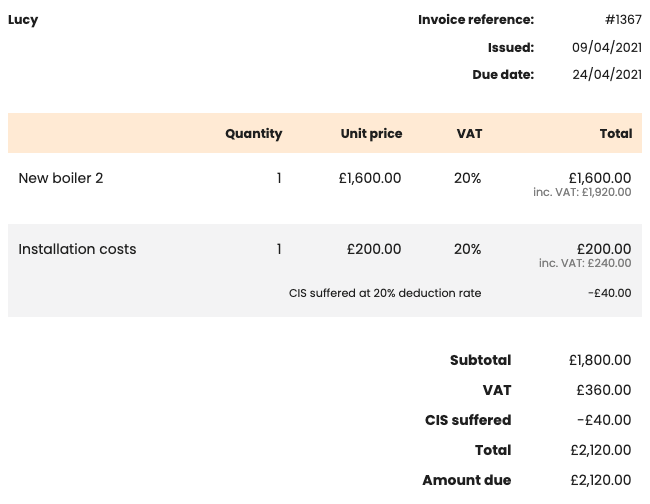Click the Invoice reference label
Screen dimensions: 650x504
pyautogui.click(x=476, y=20)
